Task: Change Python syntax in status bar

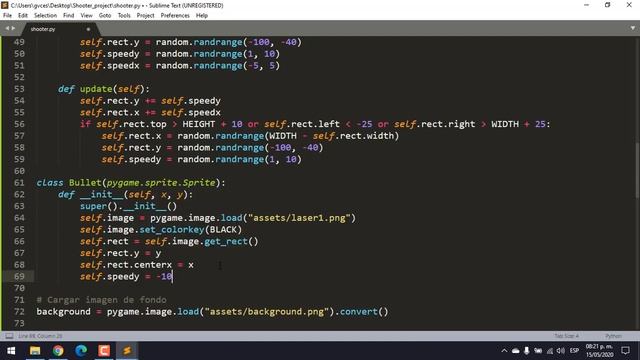Action: point(613,336)
